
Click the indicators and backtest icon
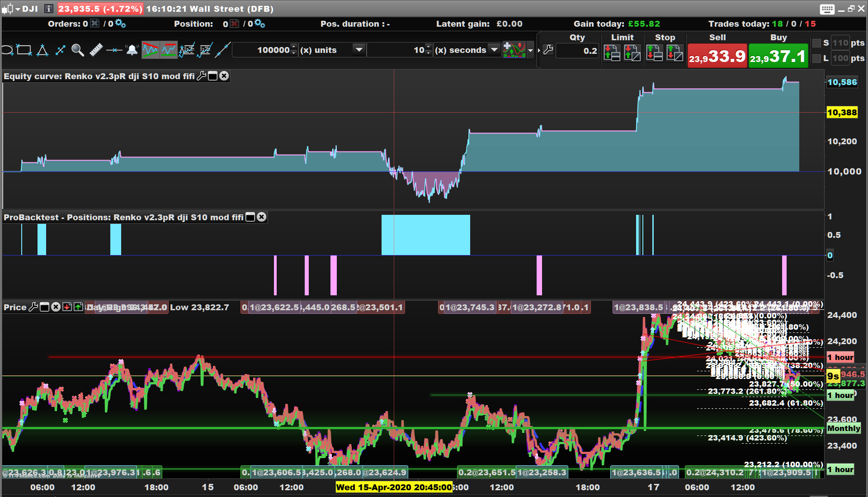[514, 50]
